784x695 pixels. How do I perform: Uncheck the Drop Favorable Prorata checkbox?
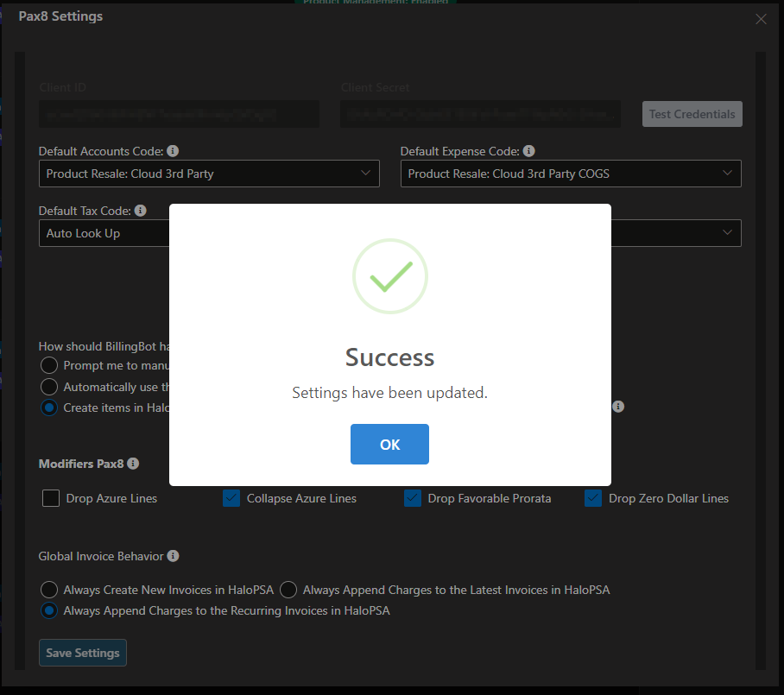pos(413,498)
